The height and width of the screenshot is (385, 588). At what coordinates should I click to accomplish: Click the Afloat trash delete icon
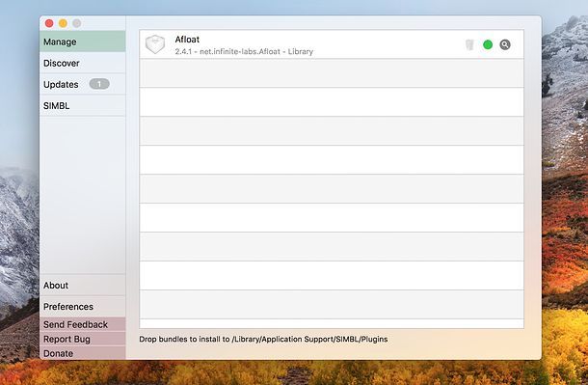click(469, 44)
